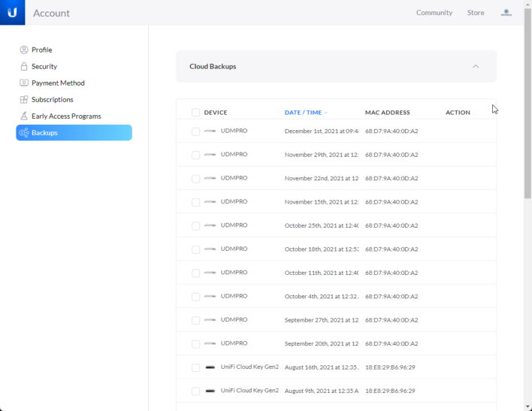
Task: Click the UniFi Cloud Key Gen2 device icon for August 16th
Action: click(x=210, y=367)
